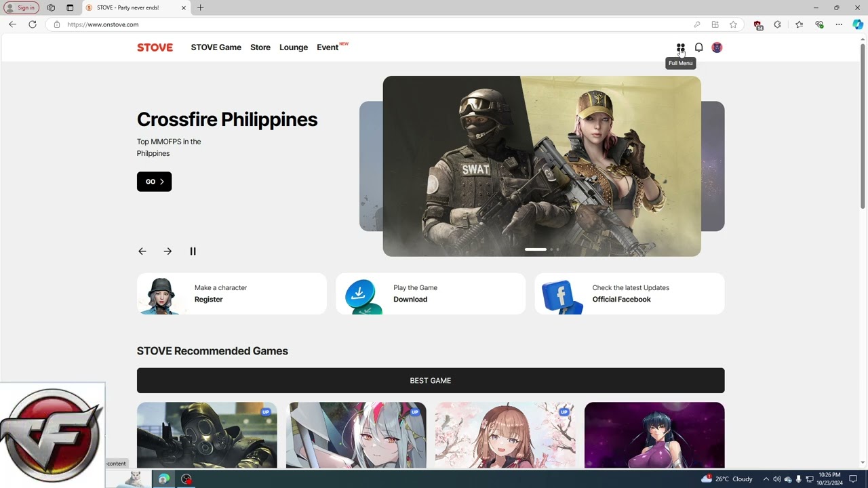Open the browser Extensions puzzle icon
Screen dimensions: 868x488
[x=777, y=24]
